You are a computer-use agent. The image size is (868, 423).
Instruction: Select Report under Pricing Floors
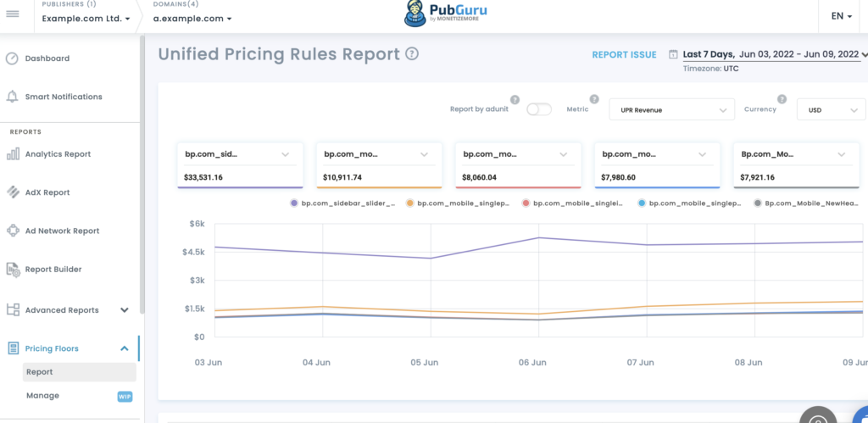coord(39,372)
